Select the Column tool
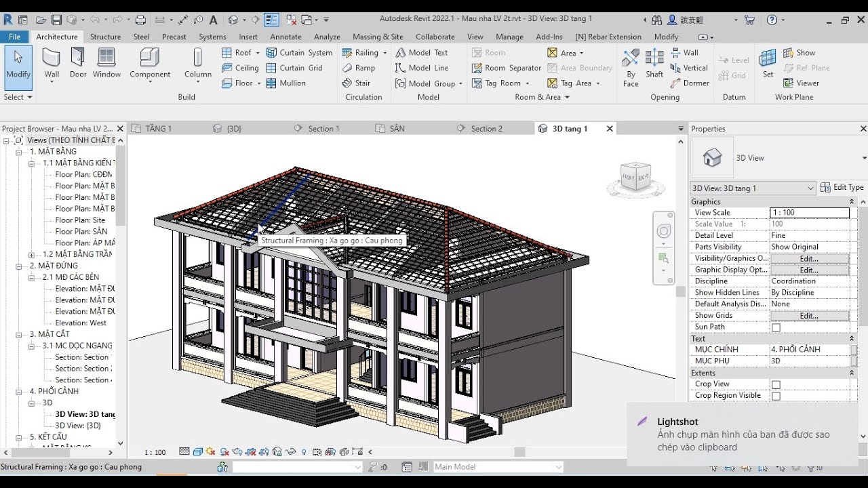 (197, 64)
